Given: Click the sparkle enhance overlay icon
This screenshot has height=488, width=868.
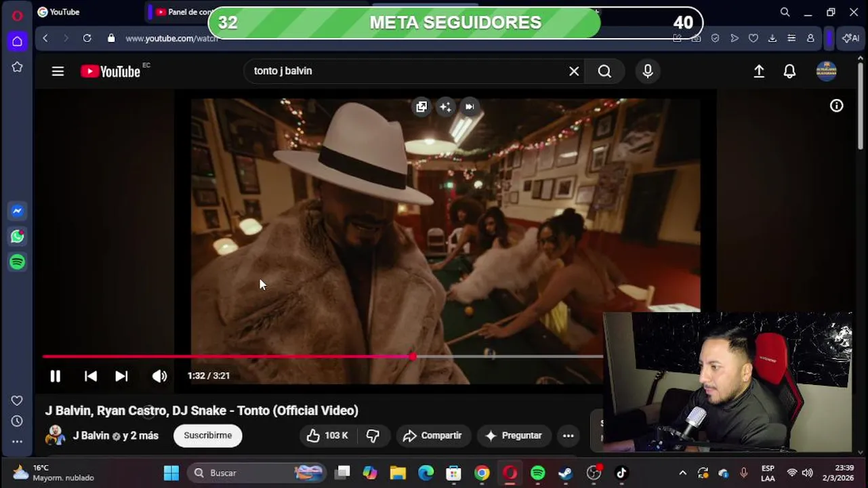Looking at the screenshot, I should click(445, 106).
